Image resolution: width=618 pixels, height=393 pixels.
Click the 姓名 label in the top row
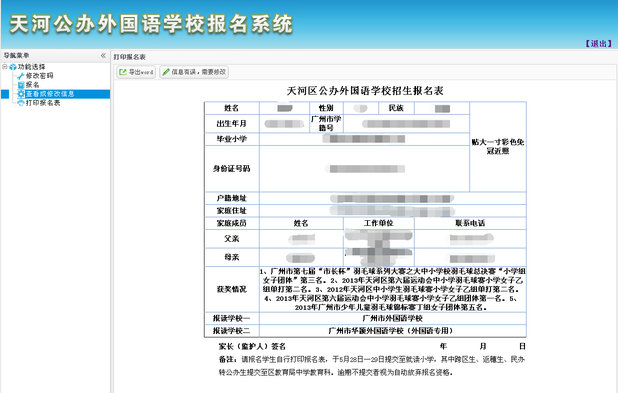point(232,108)
